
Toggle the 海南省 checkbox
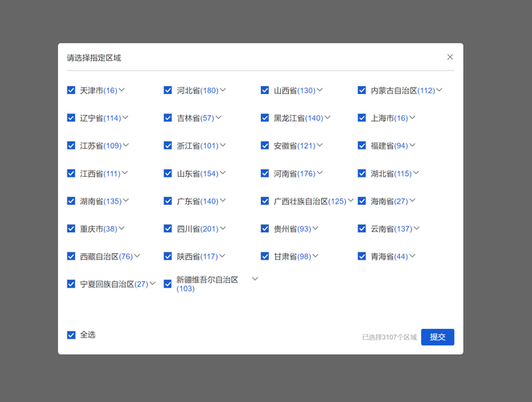pyautogui.click(x=362, y=201)
